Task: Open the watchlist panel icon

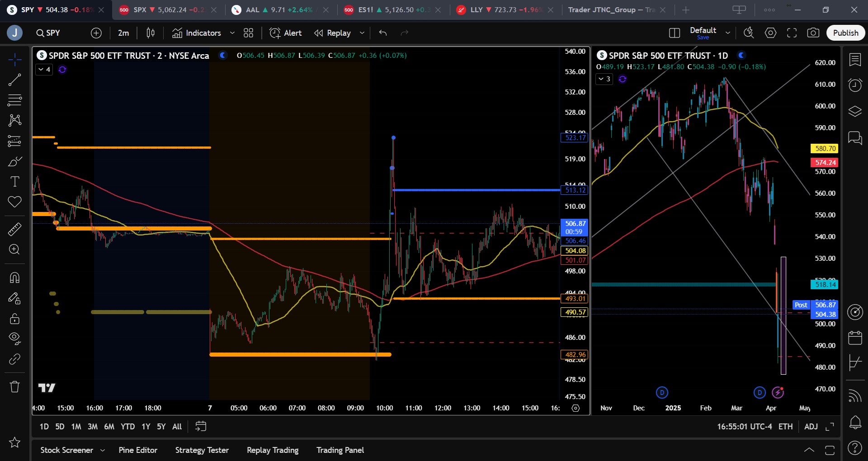Action: 855,60
